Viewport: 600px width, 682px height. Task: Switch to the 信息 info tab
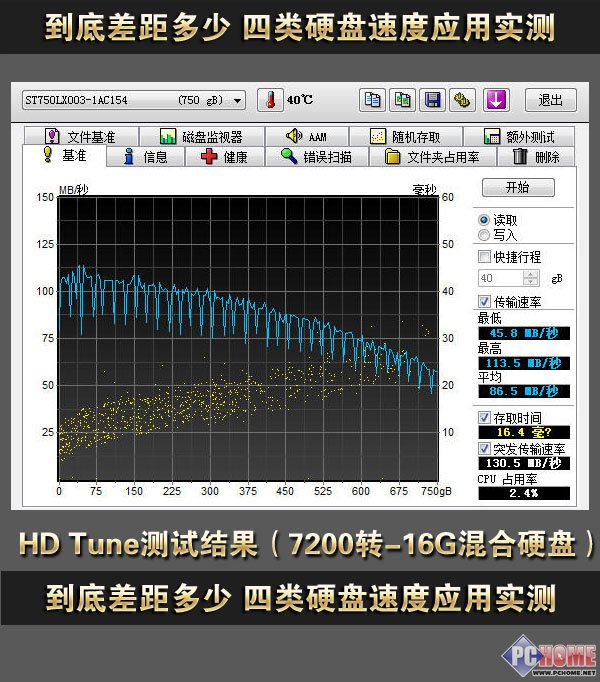coord(146,157)
